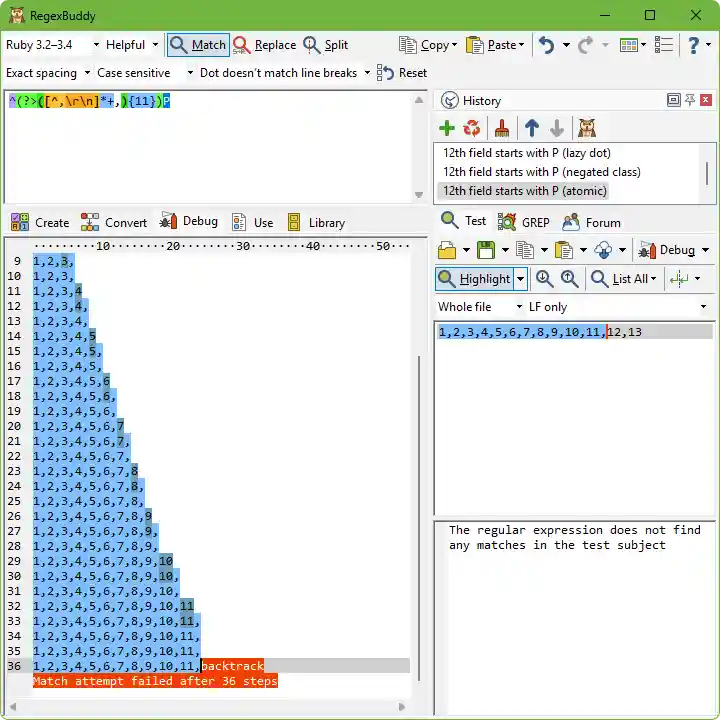Screen dimensions: 720x720
Task: Select history entry '12th field starts with P (negated class)'
Action: [541, 172]
